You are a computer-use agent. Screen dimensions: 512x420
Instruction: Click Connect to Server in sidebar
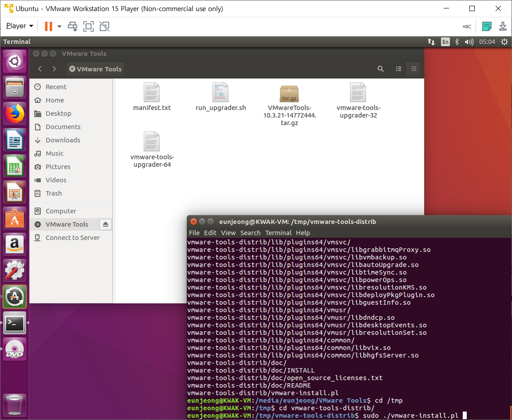71,238
